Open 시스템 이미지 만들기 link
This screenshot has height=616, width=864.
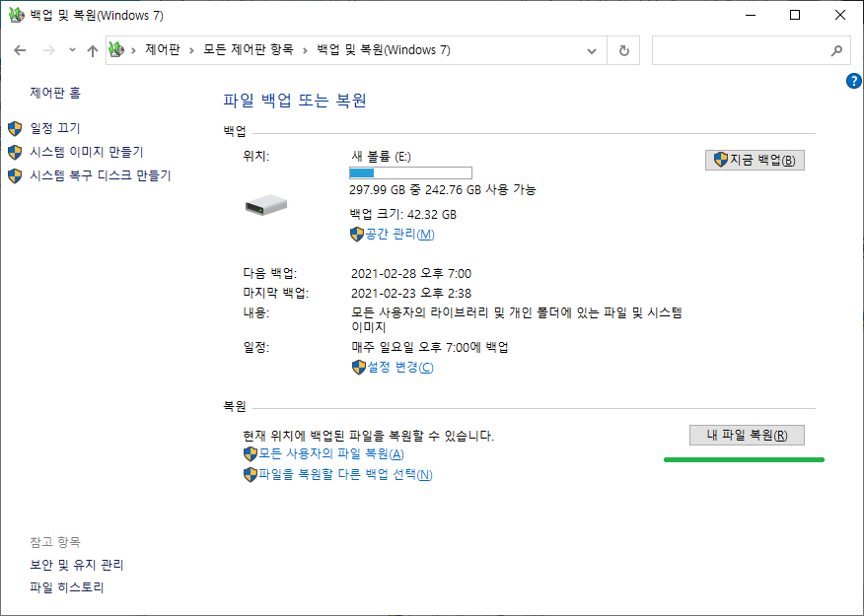point(87,152)
